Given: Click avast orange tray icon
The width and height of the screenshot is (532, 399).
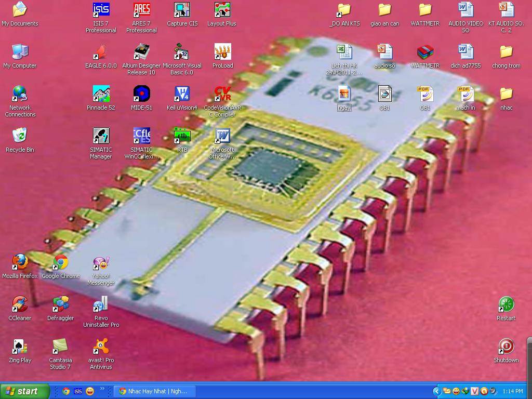Looking at the screenshot, I should (x=484, y=391).
